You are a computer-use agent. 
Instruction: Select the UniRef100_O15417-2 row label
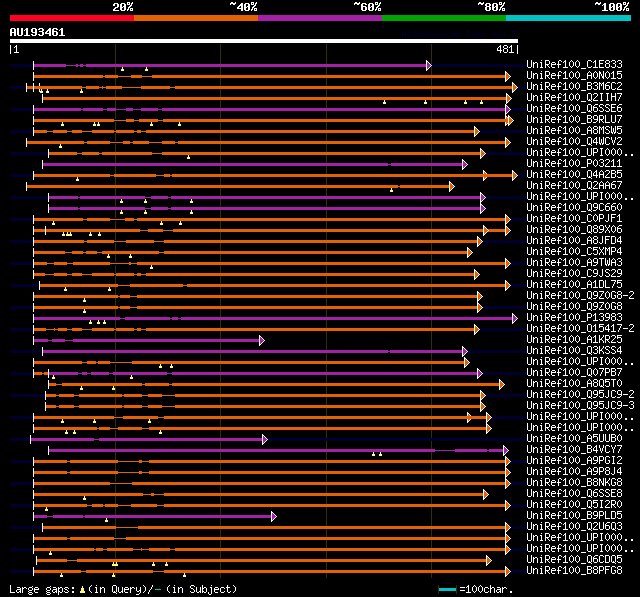(580, 329)
